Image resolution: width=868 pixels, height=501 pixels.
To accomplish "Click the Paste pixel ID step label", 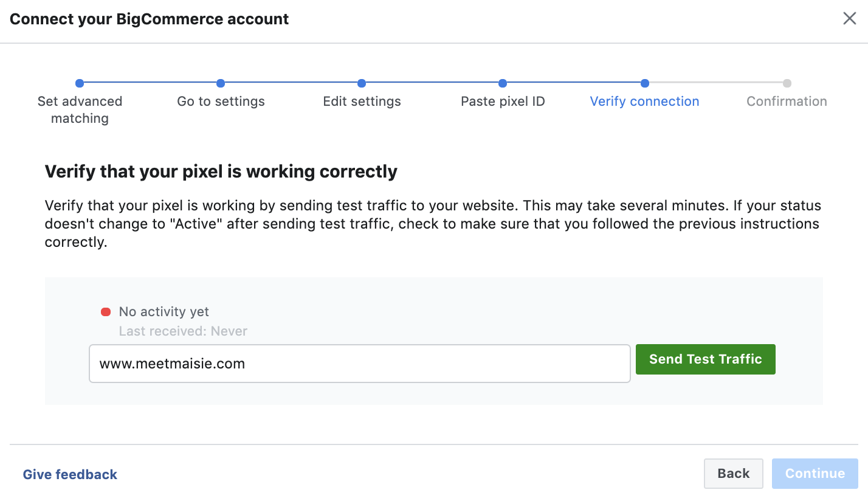I will 503,102.
